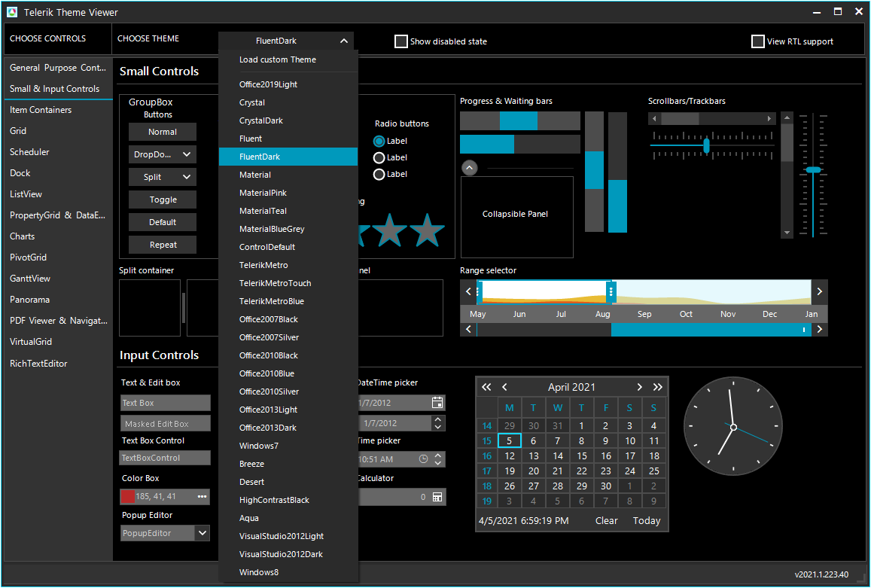Click right arrow of range selector scrollbar
This screenshot has width=871, height=588.
click(819, 330)
